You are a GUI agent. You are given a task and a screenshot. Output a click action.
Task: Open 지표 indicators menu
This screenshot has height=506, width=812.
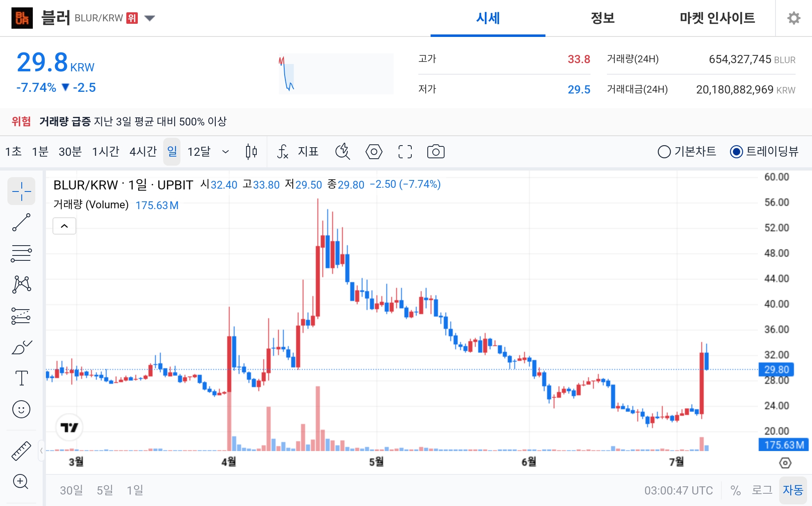pos(298,152)
